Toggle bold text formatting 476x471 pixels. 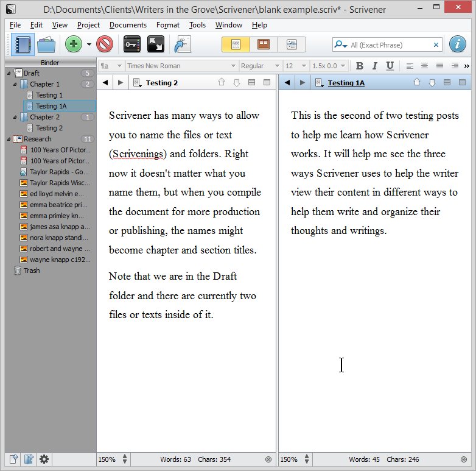(x=359, y=66)
